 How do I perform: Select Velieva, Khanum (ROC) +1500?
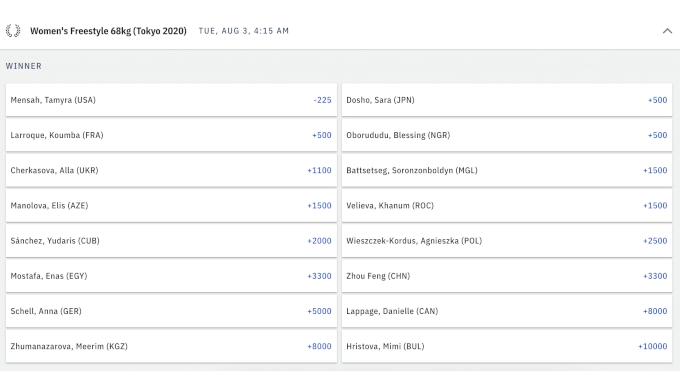pos(507,206)
